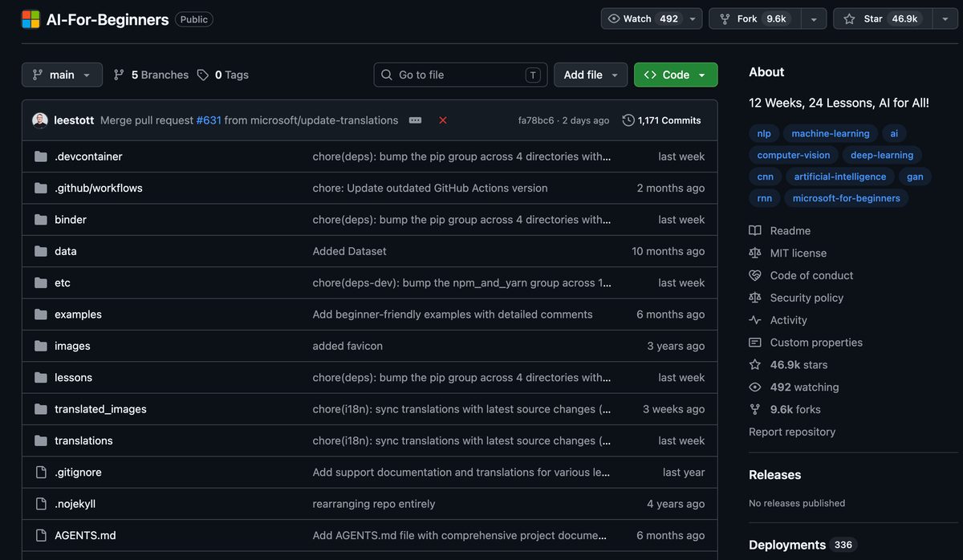
Task: Click the fork icon in Fork button
Action: point(725,18)
